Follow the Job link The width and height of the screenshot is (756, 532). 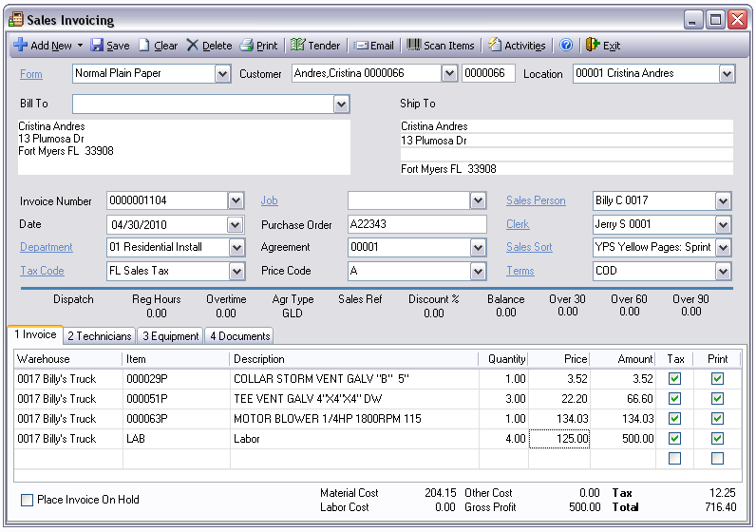[x=269, y=200]
